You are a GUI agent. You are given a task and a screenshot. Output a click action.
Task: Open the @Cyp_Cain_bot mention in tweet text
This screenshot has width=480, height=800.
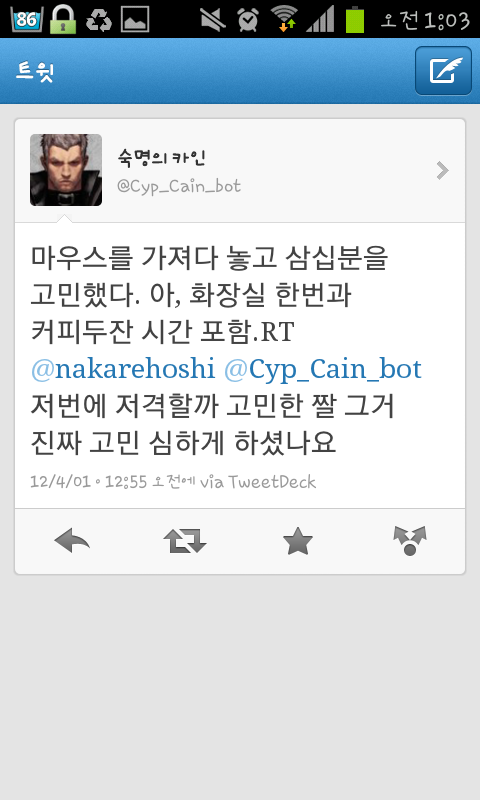(322, 369)
